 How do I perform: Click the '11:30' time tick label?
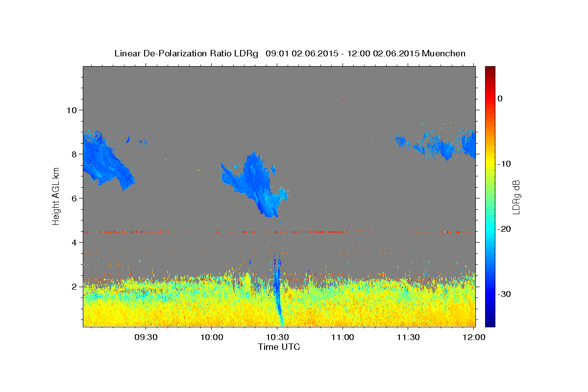click(408, 337)
